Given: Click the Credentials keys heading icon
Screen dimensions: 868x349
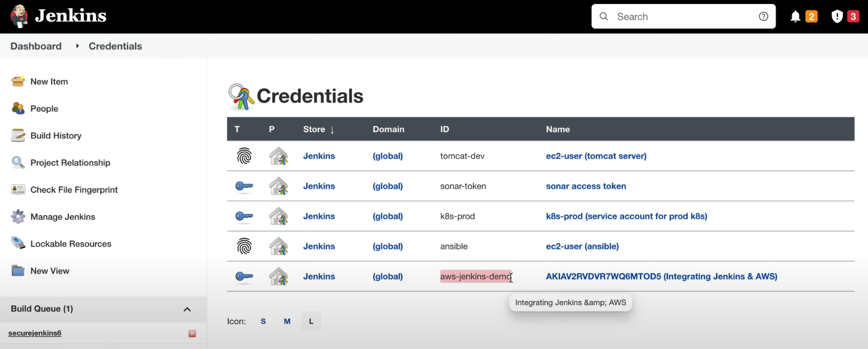Looking at the screenshot, I should pyautogui.click(x=241, y=97).
